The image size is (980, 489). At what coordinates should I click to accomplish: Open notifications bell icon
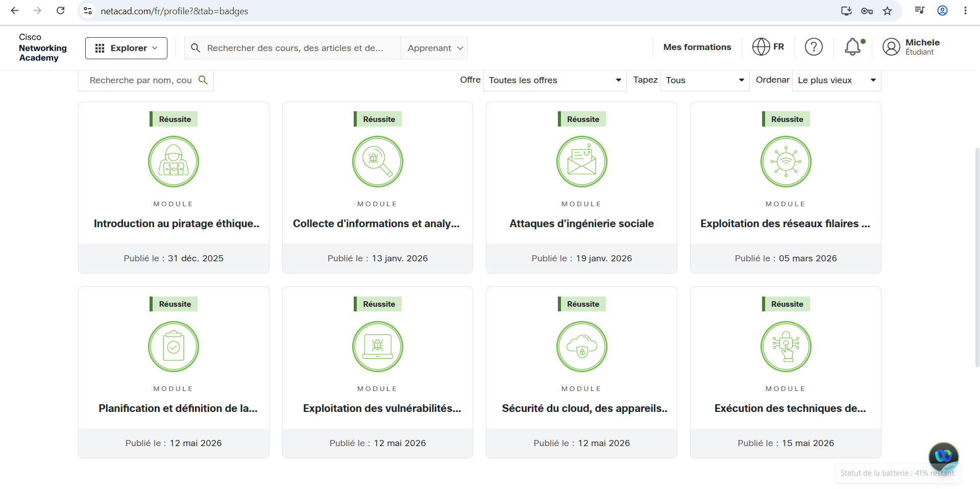[x=853, y=47]
